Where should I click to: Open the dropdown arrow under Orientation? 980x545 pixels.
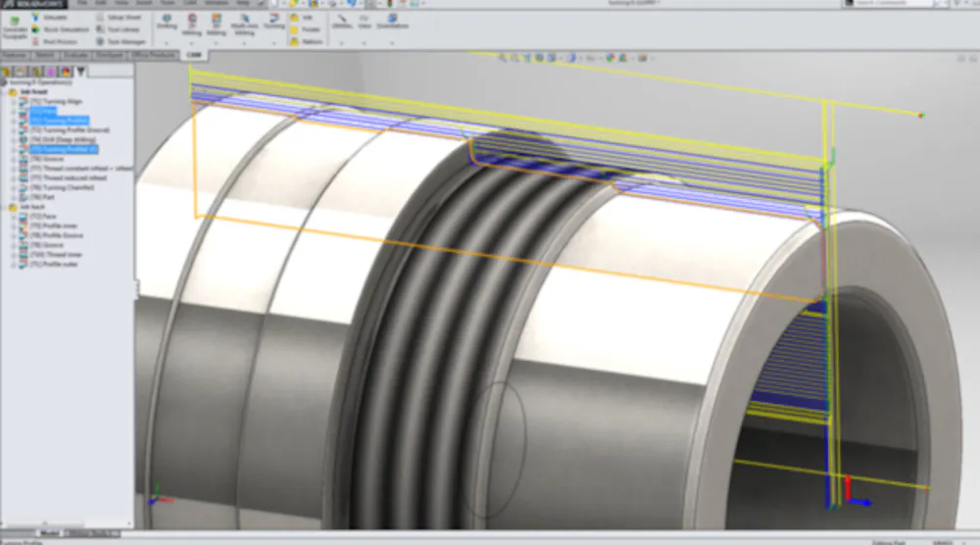click(x=392, y=43)
